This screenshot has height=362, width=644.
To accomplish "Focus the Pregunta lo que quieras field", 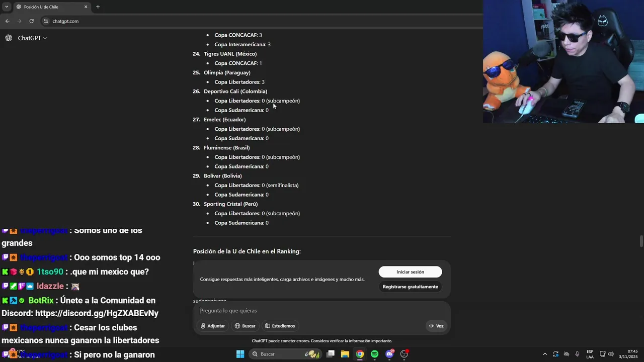I will (x=322, y=311).
